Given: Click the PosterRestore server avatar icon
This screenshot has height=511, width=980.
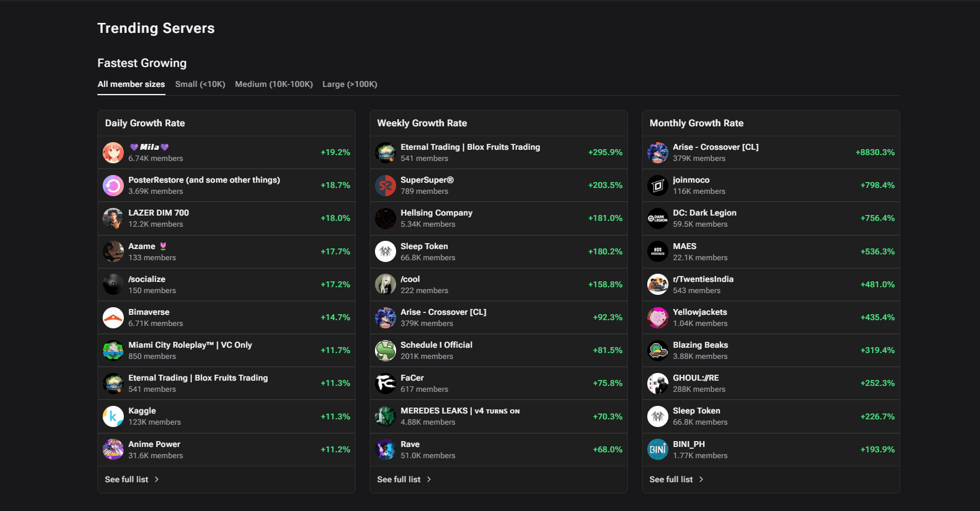Looking at the screenshot, I should [113, 186].
